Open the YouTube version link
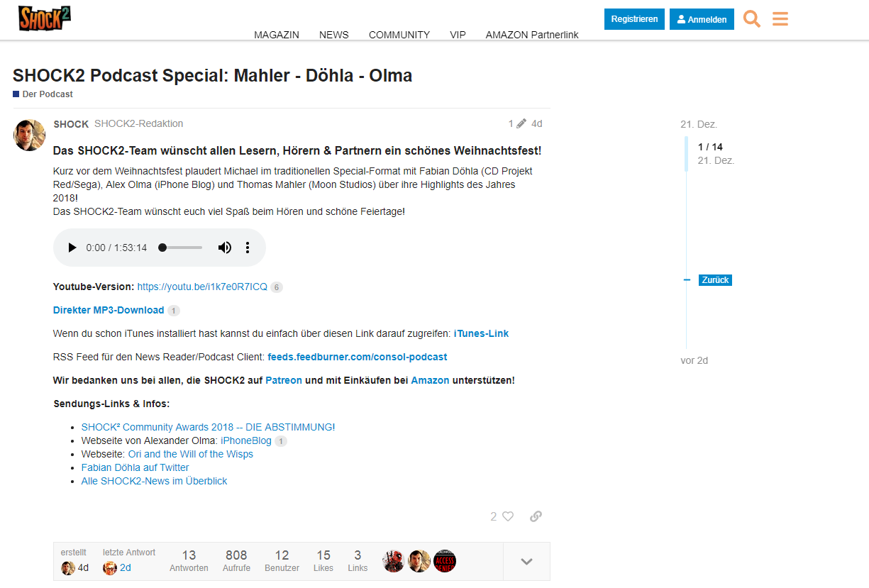Image resolution: width=869 pixels, height=588 pixels. [202, 287]
